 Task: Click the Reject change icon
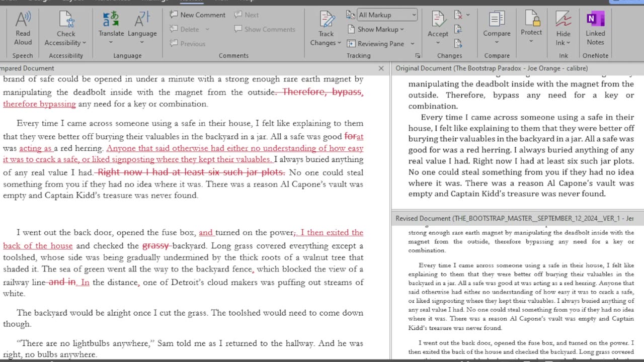click(x=458, y=15)
